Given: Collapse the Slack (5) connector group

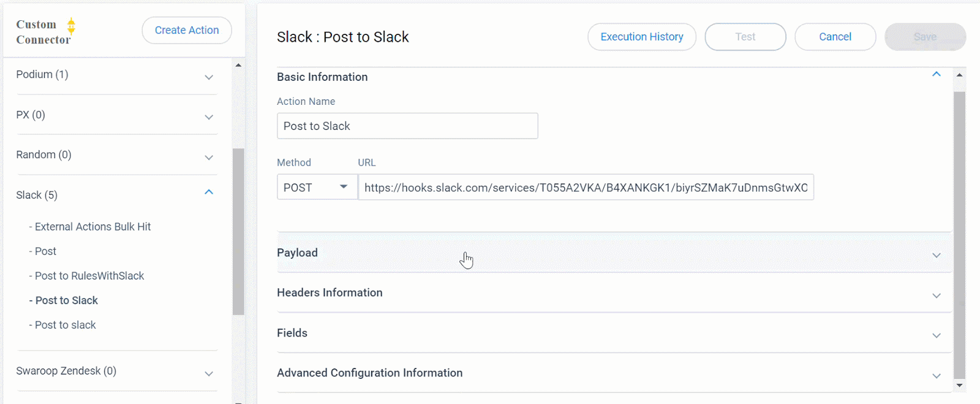Looking at the screenshot, I should pos(209,192).
